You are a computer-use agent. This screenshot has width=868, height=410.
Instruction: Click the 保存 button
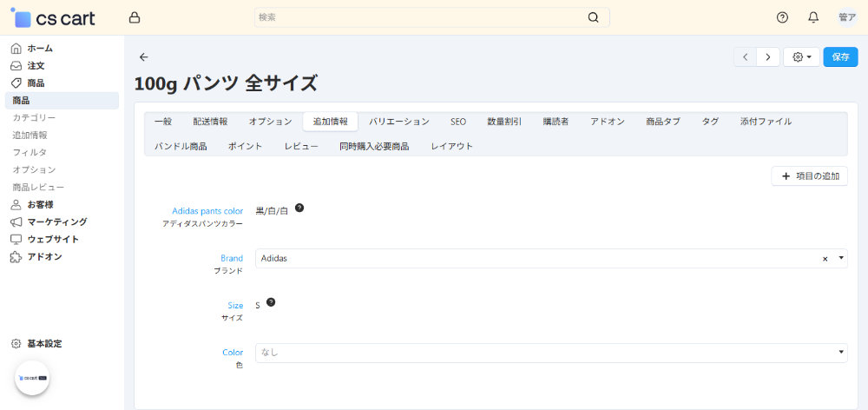point(840,57)
